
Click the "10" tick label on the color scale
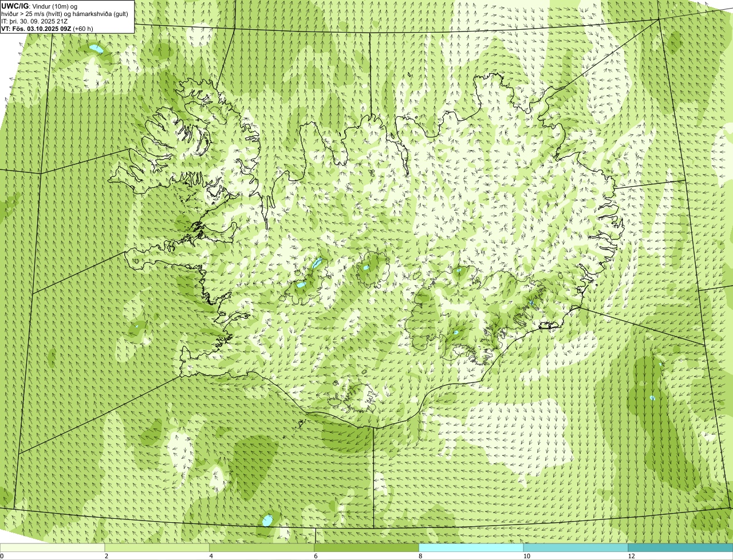pos(526,556)
